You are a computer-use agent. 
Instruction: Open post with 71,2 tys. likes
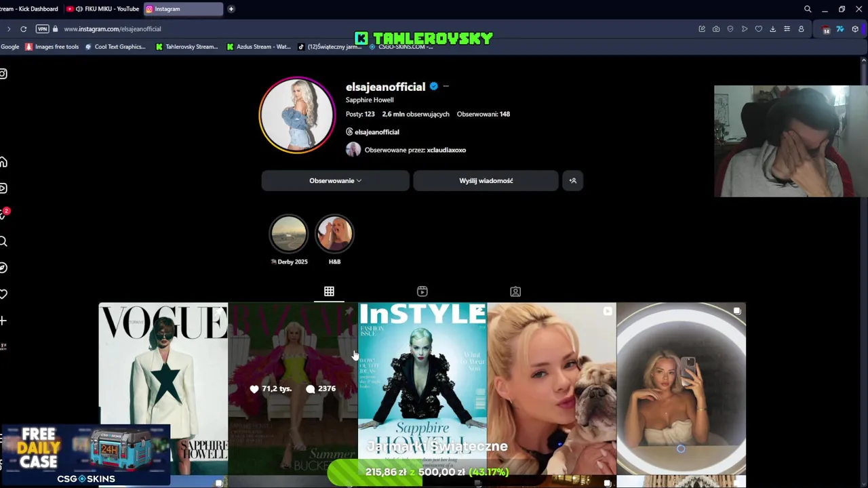293,388
